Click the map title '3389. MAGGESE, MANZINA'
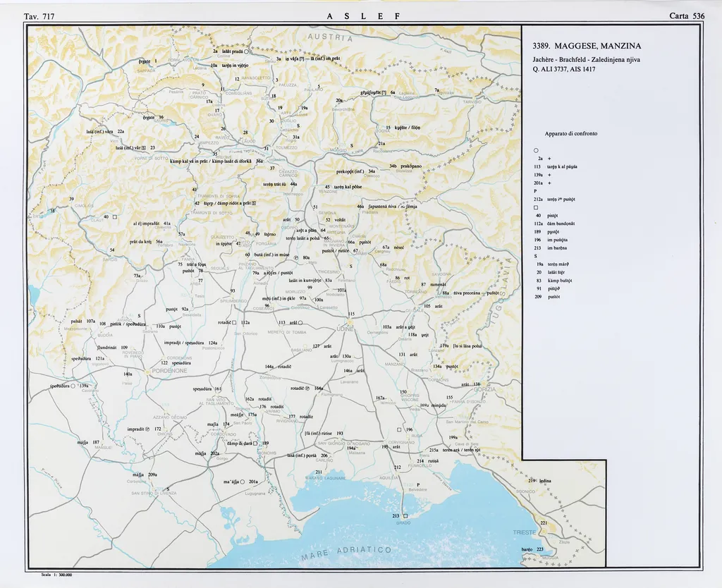This screenshot has height=588, width=722. (587, 47)
